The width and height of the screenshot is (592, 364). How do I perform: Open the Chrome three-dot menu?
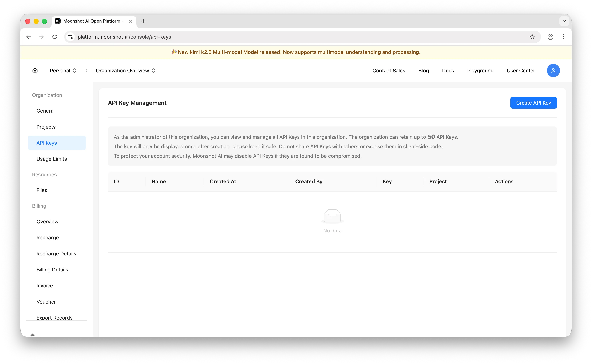pyautogui.click(x=564, y=37)
